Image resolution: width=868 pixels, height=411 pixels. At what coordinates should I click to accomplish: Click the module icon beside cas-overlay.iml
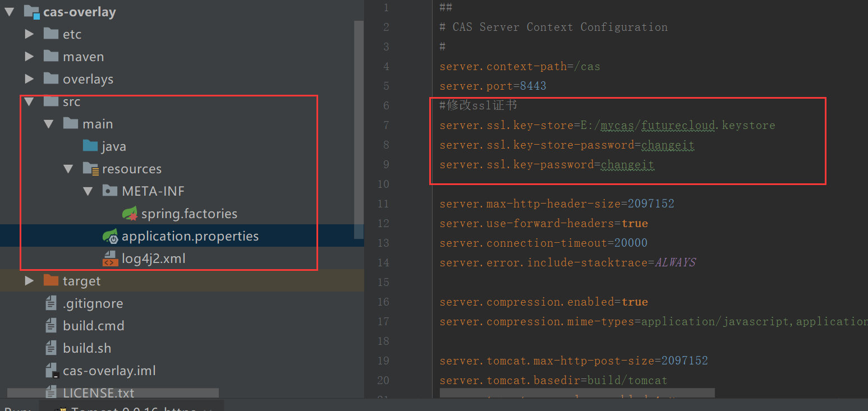click(50, 370)
